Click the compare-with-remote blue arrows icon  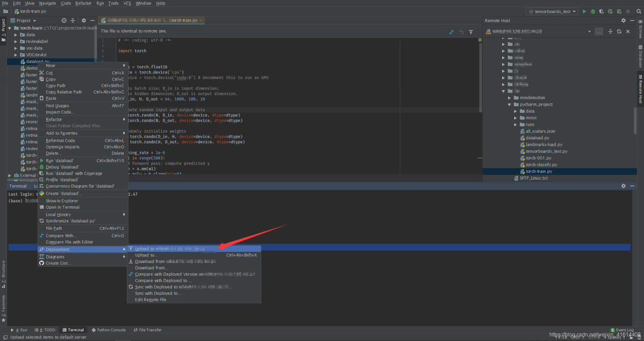(451, 32)
